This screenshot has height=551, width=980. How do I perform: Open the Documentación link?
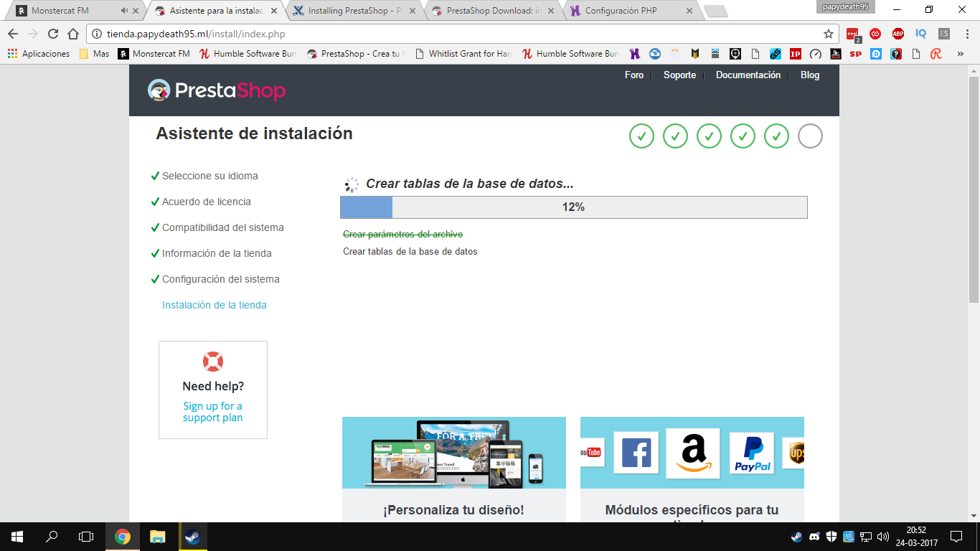click(x=748, y=75)
